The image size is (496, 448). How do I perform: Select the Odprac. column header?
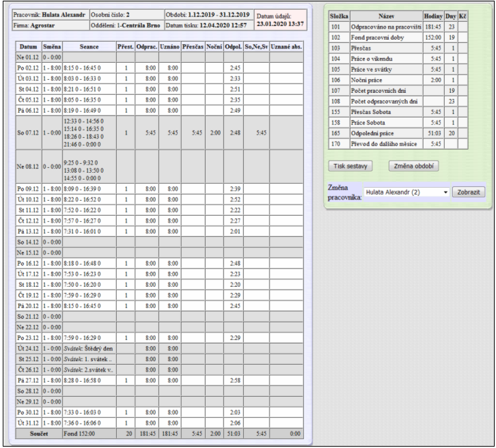147,47
